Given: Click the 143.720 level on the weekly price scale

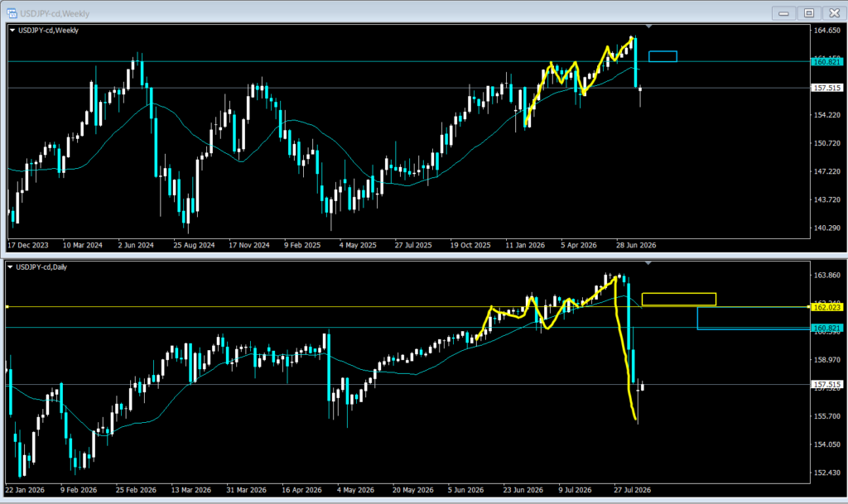Looking at the screenshot, I should coord(827,199).
